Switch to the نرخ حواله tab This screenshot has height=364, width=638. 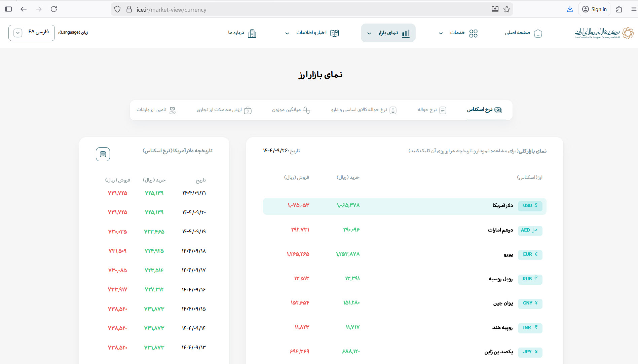[x=432, y=110]
